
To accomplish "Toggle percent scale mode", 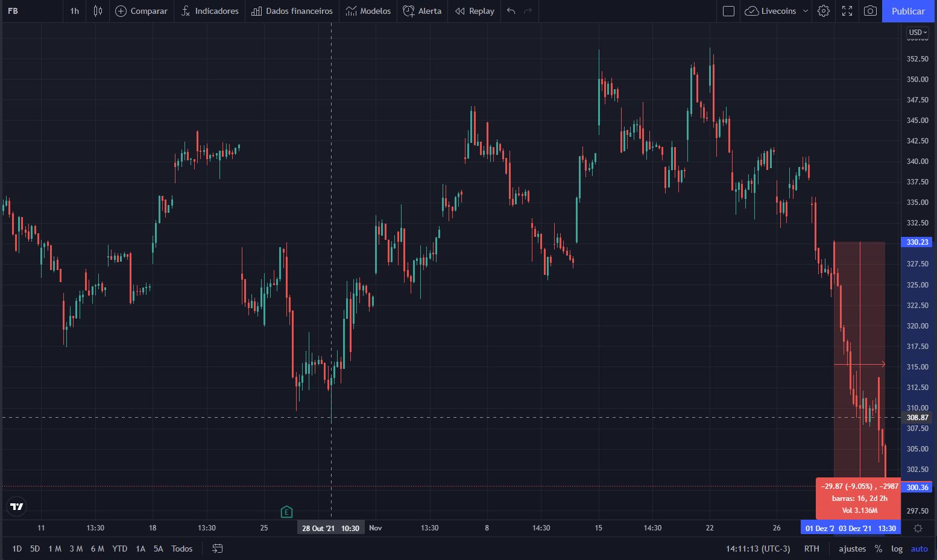I will [879, 549].
